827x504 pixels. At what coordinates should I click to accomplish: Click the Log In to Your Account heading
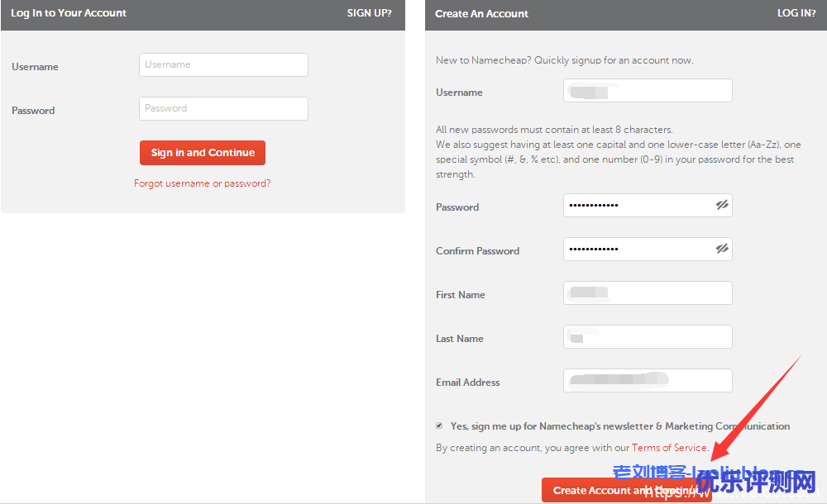point(69,13)
